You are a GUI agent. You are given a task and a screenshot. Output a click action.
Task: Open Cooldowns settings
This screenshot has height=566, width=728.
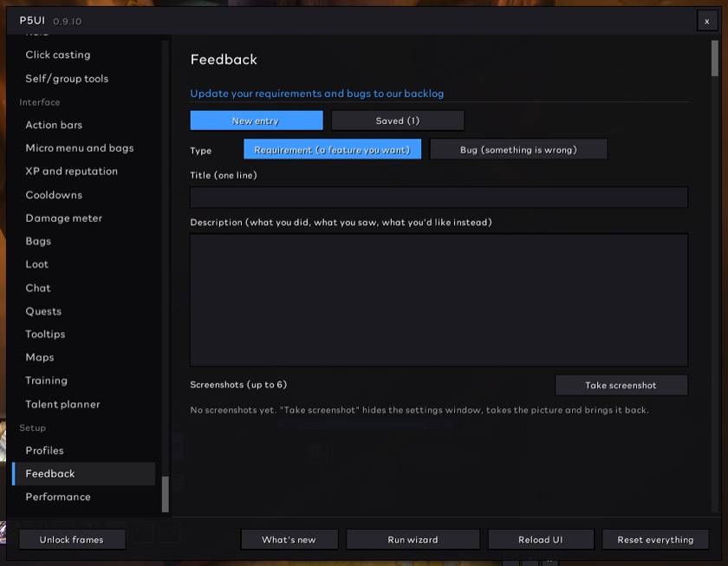click(54, 195)
